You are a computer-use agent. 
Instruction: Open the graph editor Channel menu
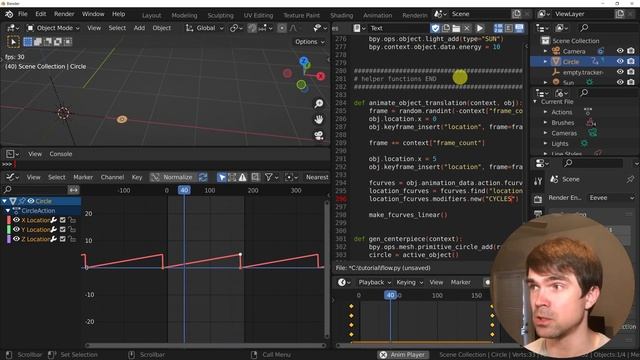click(112, 177)
